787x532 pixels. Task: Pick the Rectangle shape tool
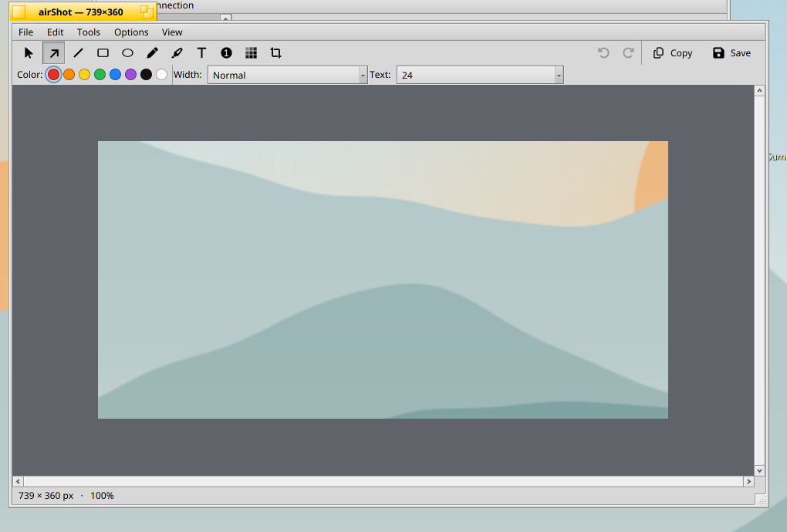pos(103,53)
